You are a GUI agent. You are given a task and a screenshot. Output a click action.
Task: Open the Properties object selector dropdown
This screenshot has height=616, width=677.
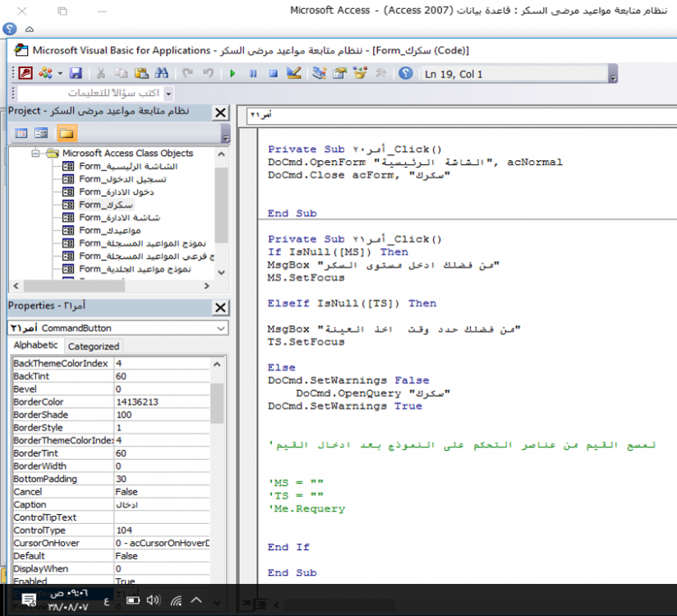pos(221,329)
